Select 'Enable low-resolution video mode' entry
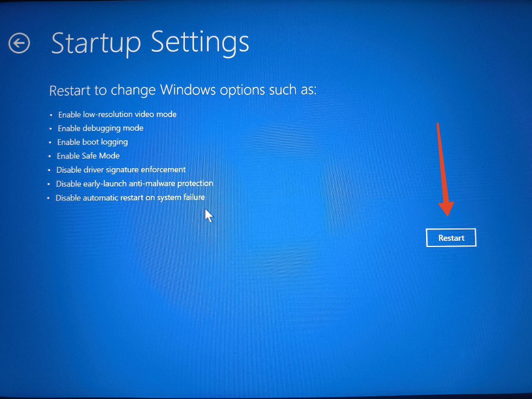Image resolution: width=532 pixels, height=399 pixels. 117,114
